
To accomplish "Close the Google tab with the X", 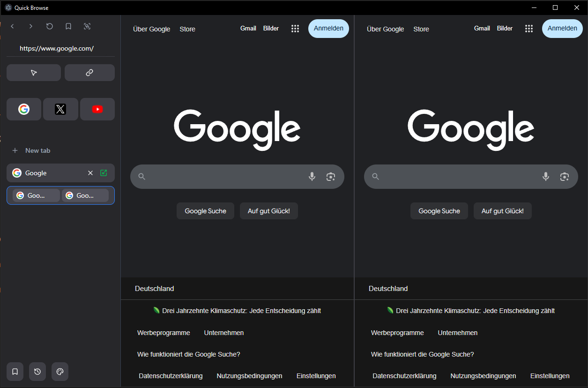I will tap(90, 173).
